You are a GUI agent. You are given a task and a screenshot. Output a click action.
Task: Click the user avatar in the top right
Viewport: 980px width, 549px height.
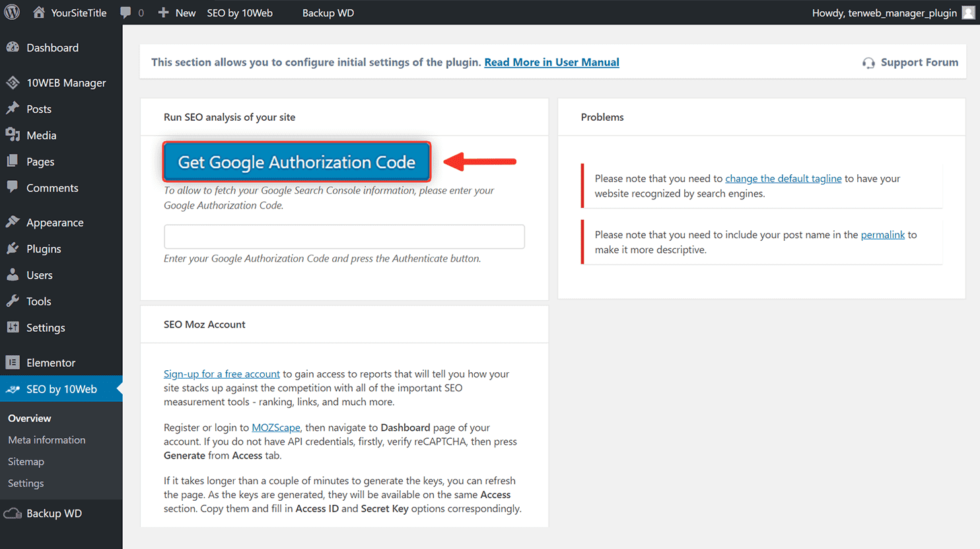tap(969, 13)
